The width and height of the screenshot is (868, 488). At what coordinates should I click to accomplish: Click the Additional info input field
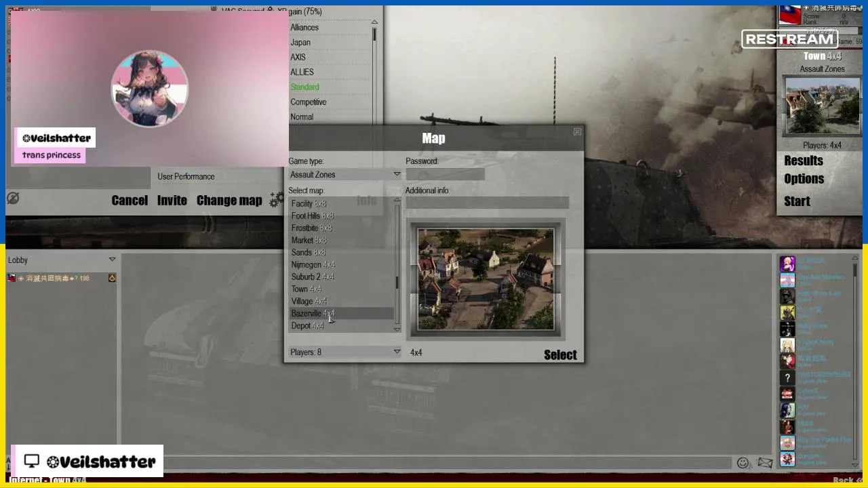pyautogui.click(x=487, y=203)
